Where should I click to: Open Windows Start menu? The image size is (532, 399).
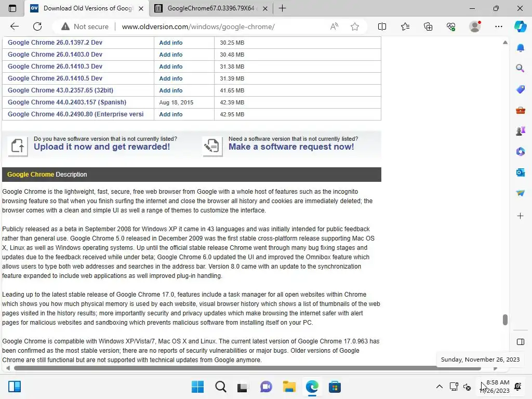[197, 387]
